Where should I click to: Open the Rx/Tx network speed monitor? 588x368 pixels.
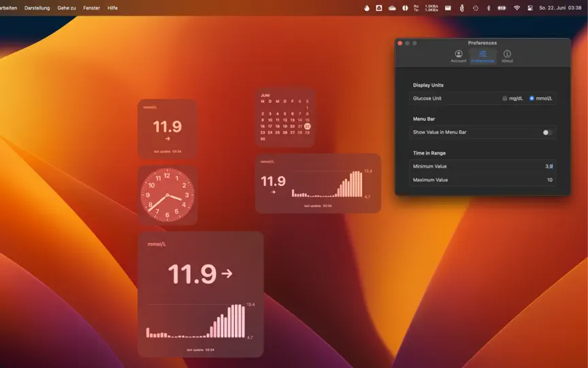[426, 8]
